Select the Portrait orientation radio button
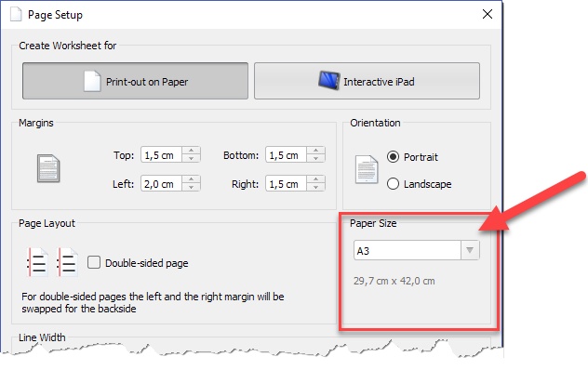Screen dimensions: 588x370 (x=393, y=156)
